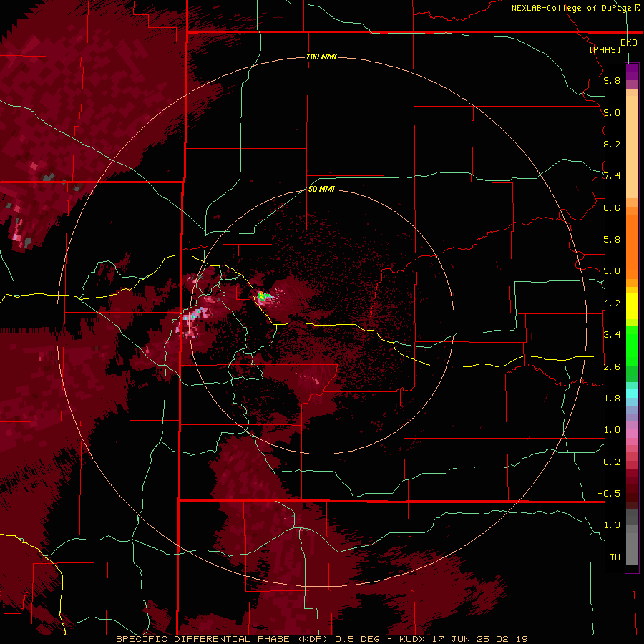644x644 pixels.
Task: Select the 50 NMI range ring label
Action: tap(321, 189)
